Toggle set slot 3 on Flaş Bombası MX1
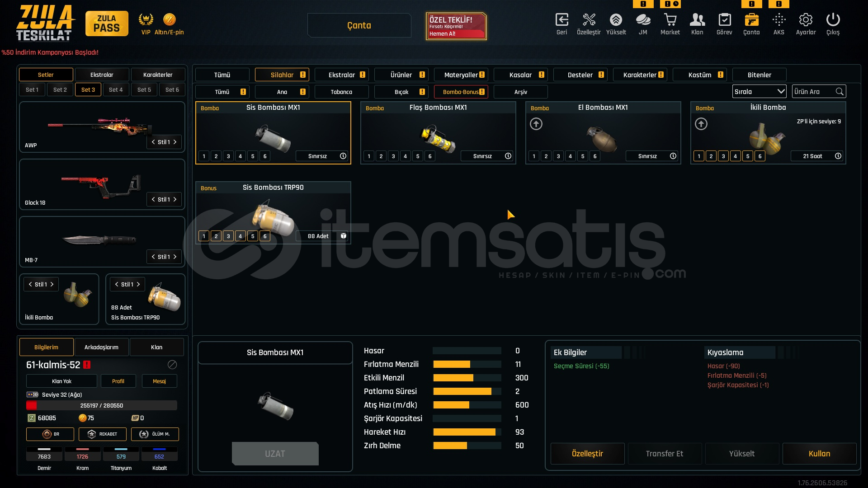Image resolution: width=868 pixels, height=488 pixels. click(x=393, y=156)
